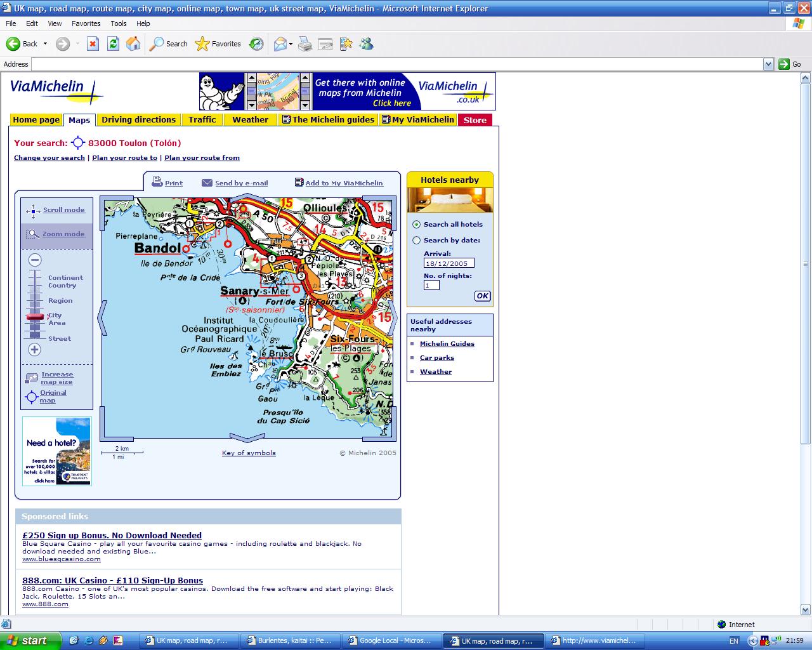Open the Help menu
Screen dimensions: 812x650
(143, 23)
